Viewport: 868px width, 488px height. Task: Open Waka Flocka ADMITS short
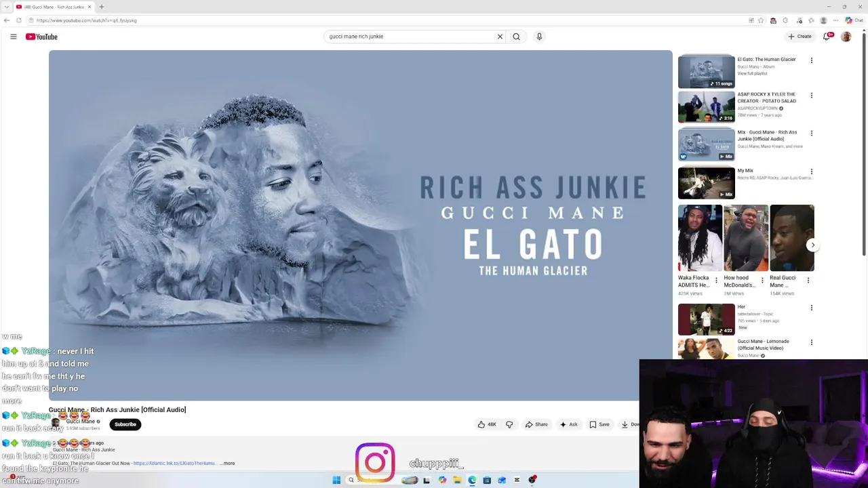click(x=700, y=238)
